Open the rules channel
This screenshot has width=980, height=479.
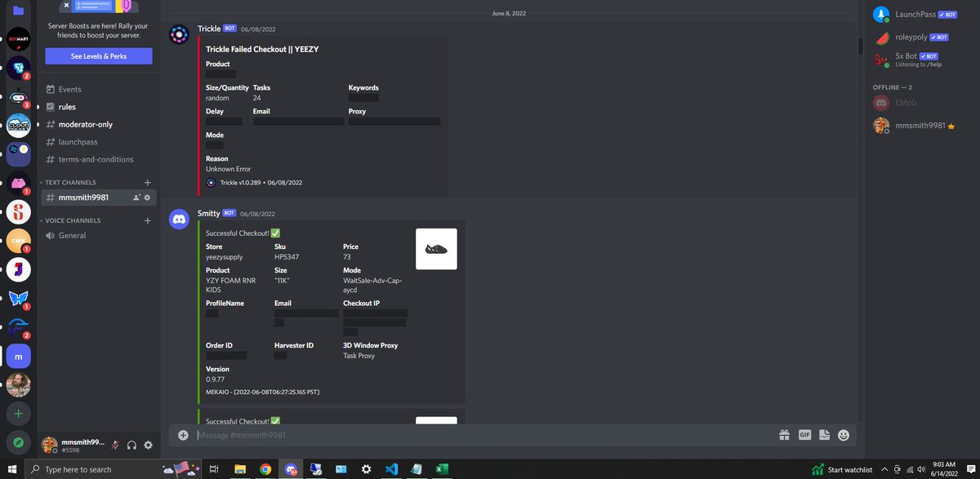[x=96, y=107]
